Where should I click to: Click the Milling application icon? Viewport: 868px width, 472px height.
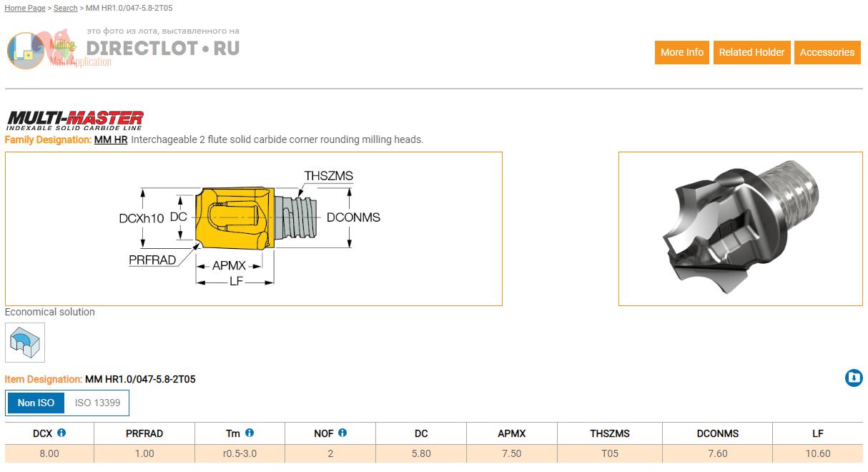pos(26,51)
